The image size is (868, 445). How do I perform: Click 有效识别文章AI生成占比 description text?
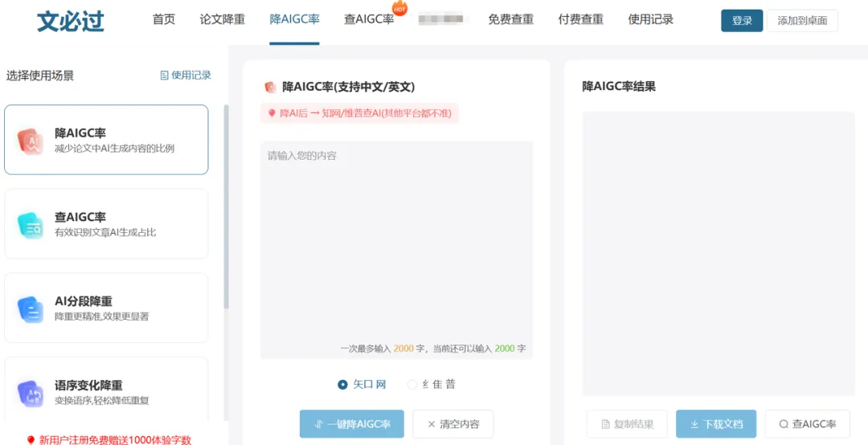105,232
